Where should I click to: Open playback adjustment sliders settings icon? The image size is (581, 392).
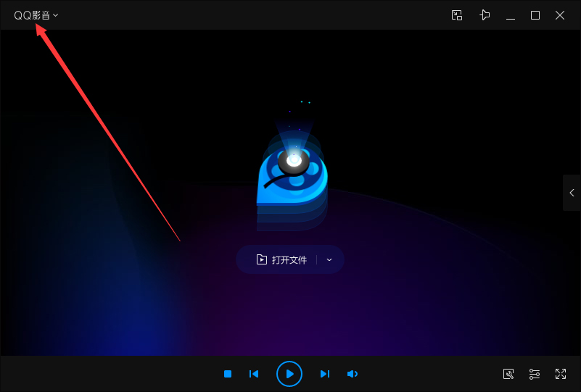pos(535,374)
